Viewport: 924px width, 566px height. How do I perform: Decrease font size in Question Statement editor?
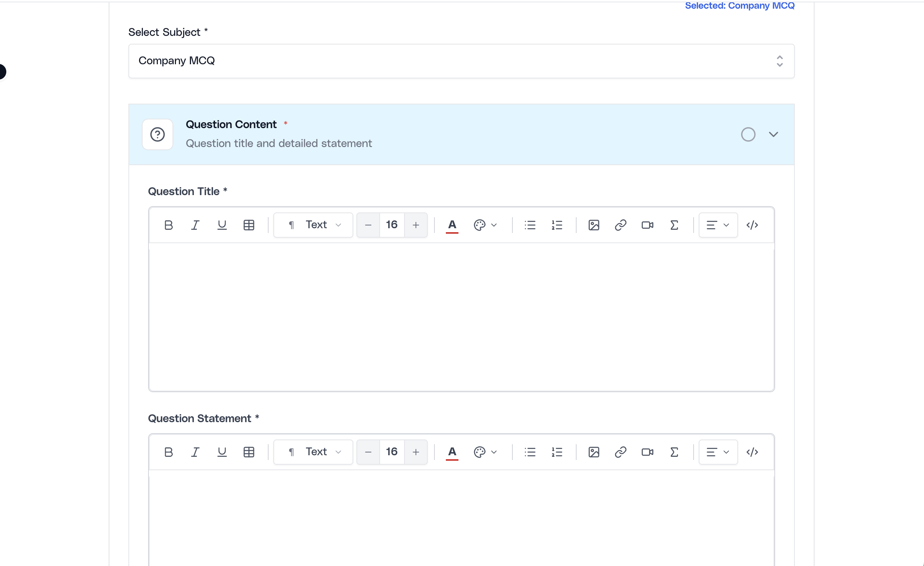(x=368, y=452)
